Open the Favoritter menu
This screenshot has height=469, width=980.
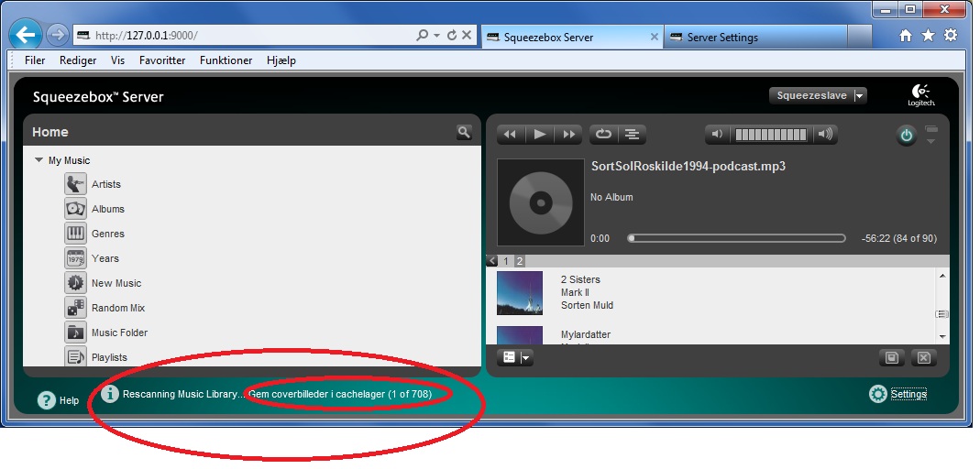click(162, 60)
